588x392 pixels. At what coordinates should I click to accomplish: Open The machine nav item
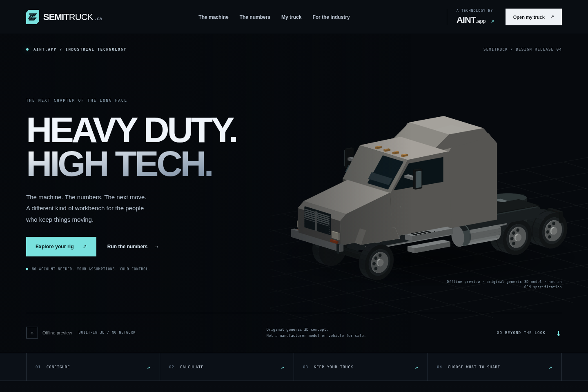coord(214,17)
